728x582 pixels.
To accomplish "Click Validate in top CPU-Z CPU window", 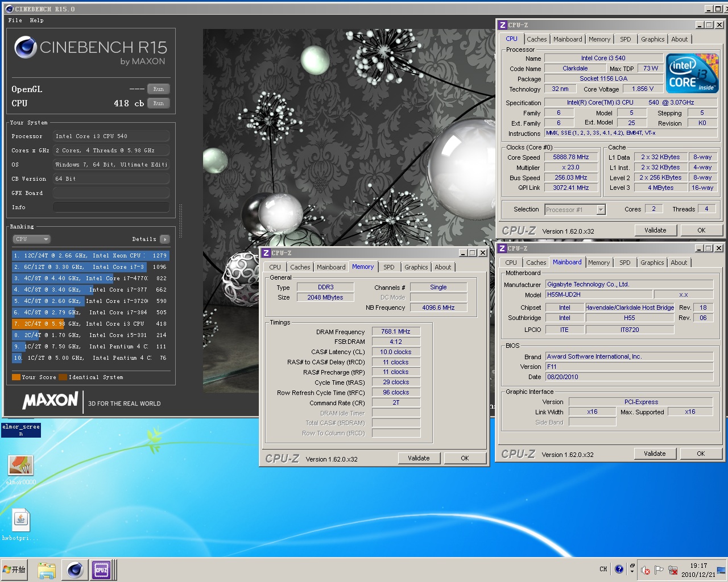I will (x=655, y=230).
